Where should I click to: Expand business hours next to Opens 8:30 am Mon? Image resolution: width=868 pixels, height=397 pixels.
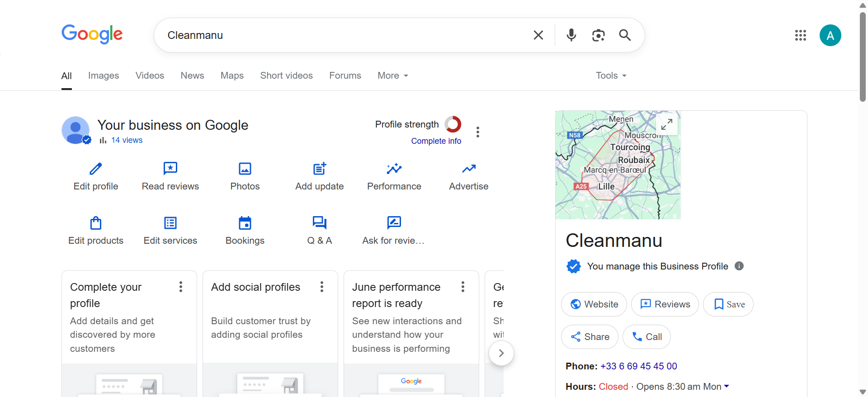coord(726,386)
